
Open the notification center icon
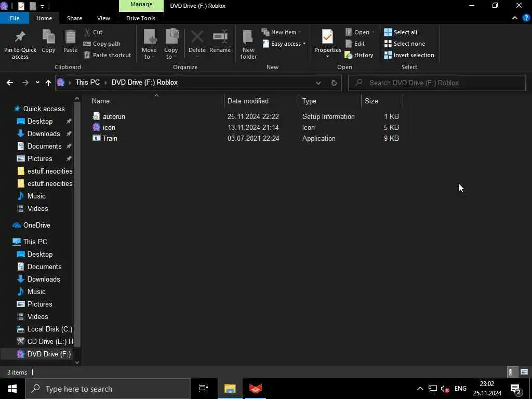click(x=515, y=389)
